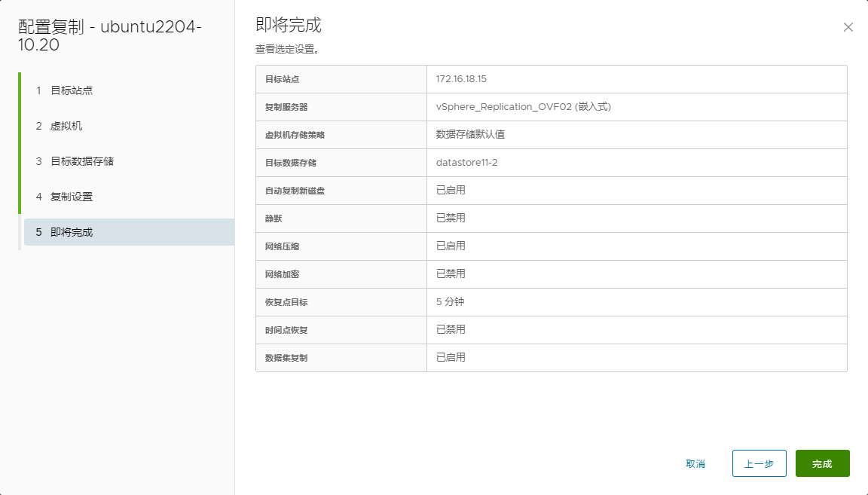Viewport: 868px width, 495px height.
Task: Click the 恢复点目标 row label
Action: click(x=286, y=302)
